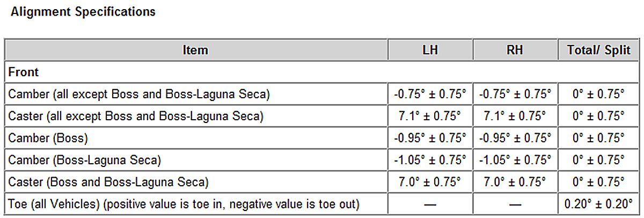Click the Camber (Boss-Laguna Seca) row label
Screen dimensions: 644x218
pyautogui.click(x=84, y=160)
